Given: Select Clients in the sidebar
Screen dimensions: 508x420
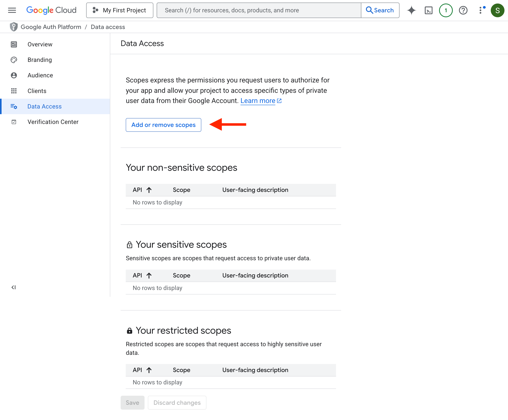Looking at the screenshot, I should click(37, 91).
